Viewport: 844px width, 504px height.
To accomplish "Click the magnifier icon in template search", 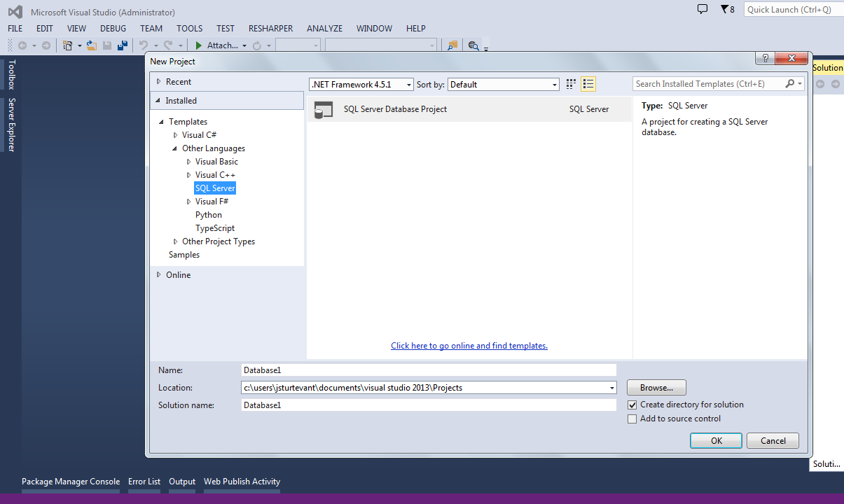I will tap(790, 84).
